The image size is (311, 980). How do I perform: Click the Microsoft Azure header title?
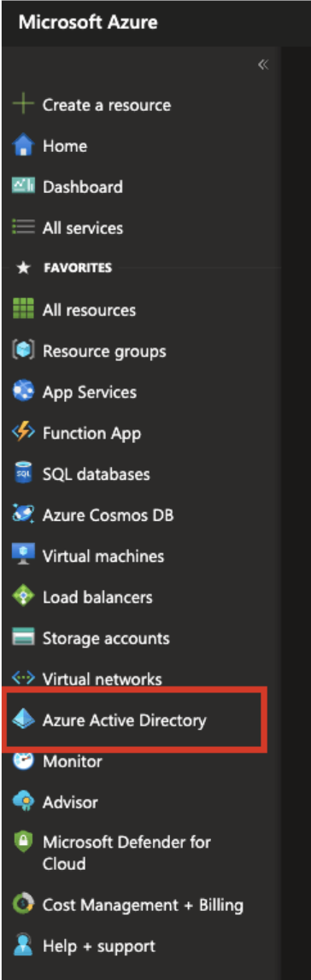point(88,23)
